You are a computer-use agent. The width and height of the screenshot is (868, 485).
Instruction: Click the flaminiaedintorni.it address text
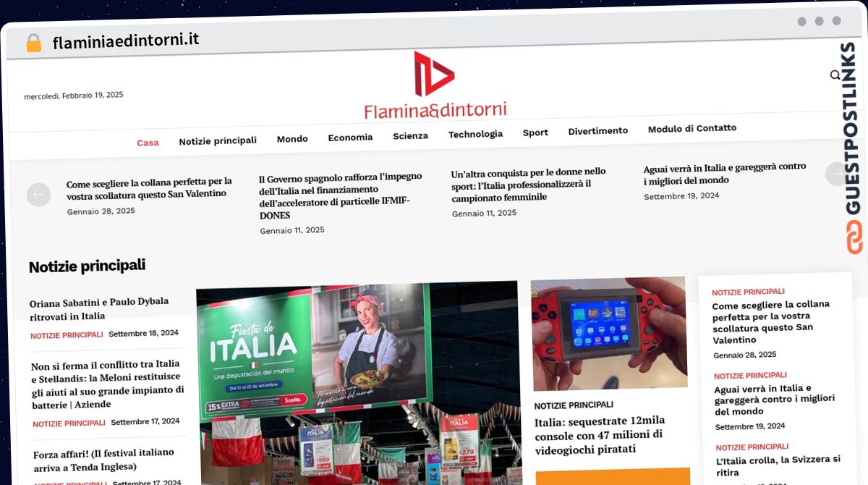click(126, 41)
